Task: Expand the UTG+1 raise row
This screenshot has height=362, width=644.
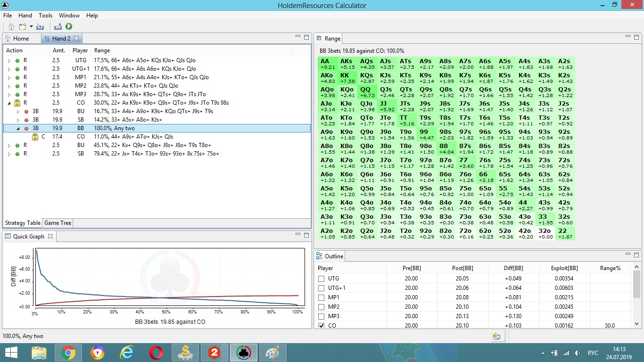Action: coord(9,69)
